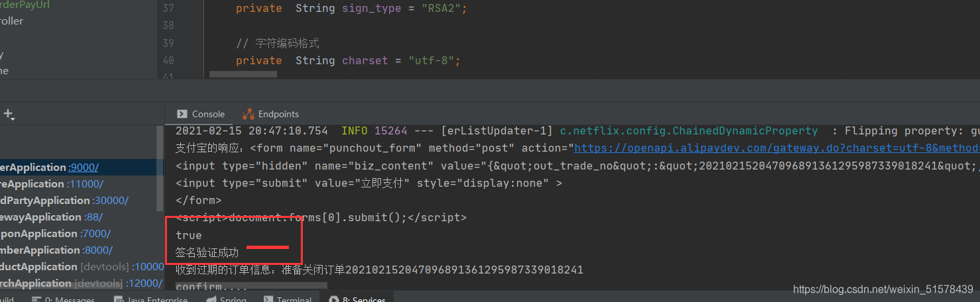Viewport: 980px width, 302px height.
Task: Open the :30000/ port link
Action: pos(111,201)
